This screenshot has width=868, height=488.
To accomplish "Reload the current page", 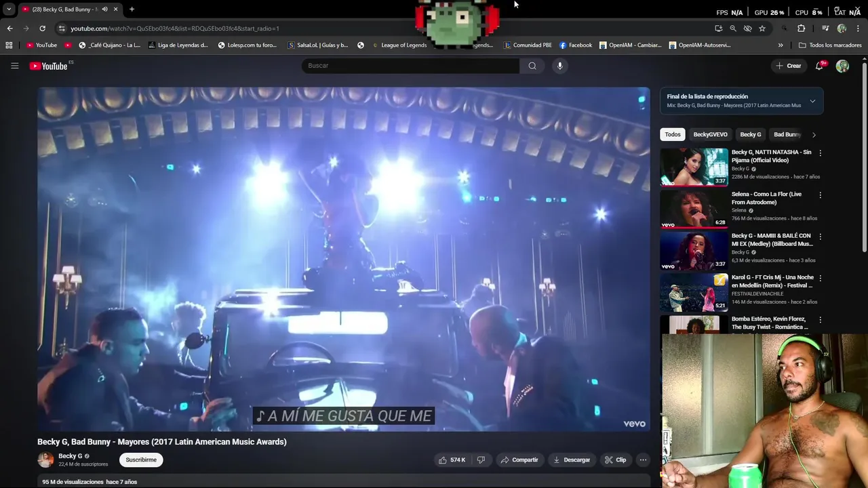I will point(42,28).
